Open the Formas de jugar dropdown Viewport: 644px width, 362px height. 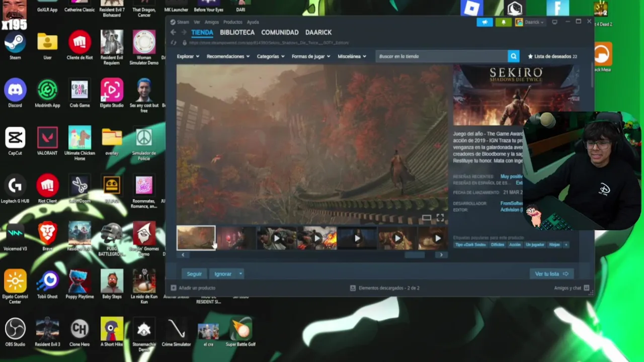(311, 56)
